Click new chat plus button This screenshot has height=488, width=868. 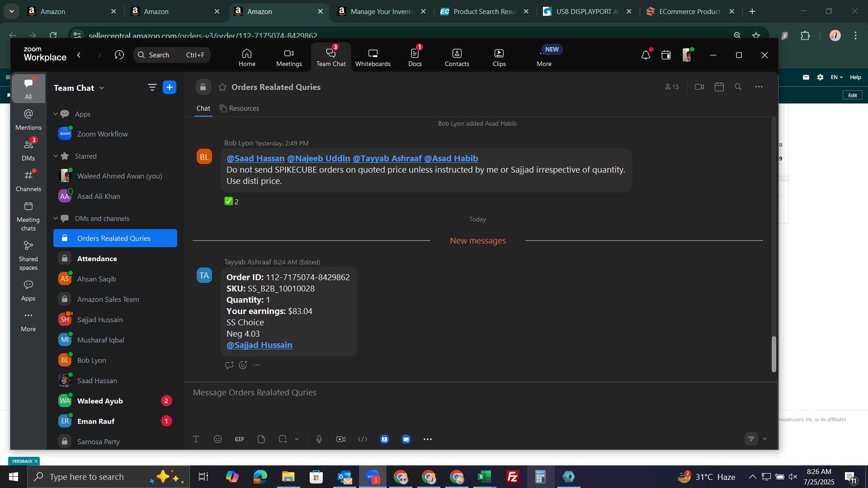pos(170,88)
